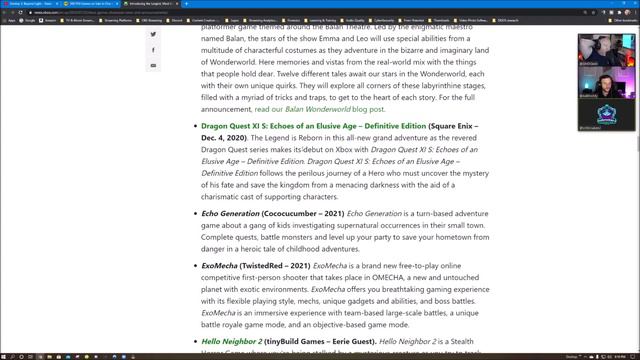640x360 pixels.
Task: Click the Echo Generation bold title
Action: [x=230, y=213]
